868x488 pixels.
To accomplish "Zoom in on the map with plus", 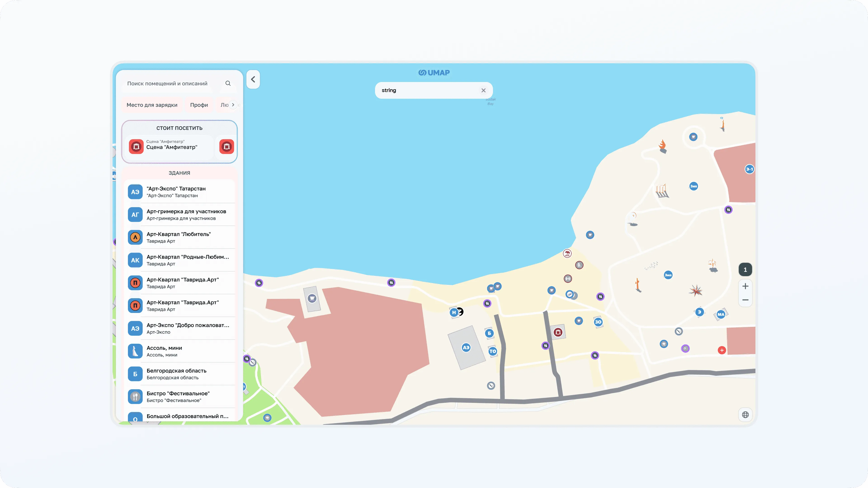I will (x=745, y=286).
